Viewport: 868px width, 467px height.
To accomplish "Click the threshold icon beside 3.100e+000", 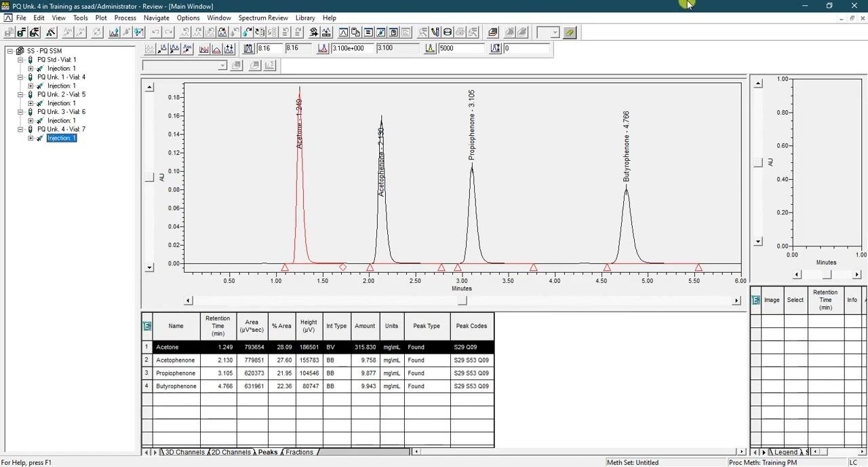I will (x=323, y=48).
